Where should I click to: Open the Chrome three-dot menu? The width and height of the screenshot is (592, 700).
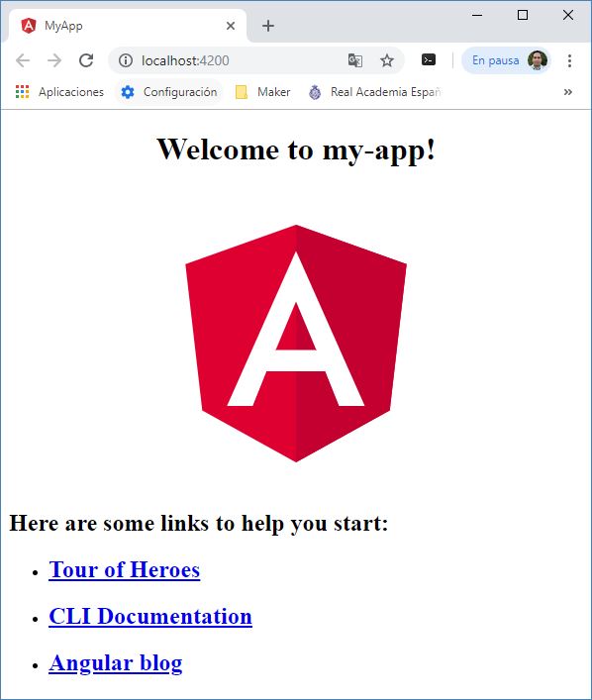569,60
